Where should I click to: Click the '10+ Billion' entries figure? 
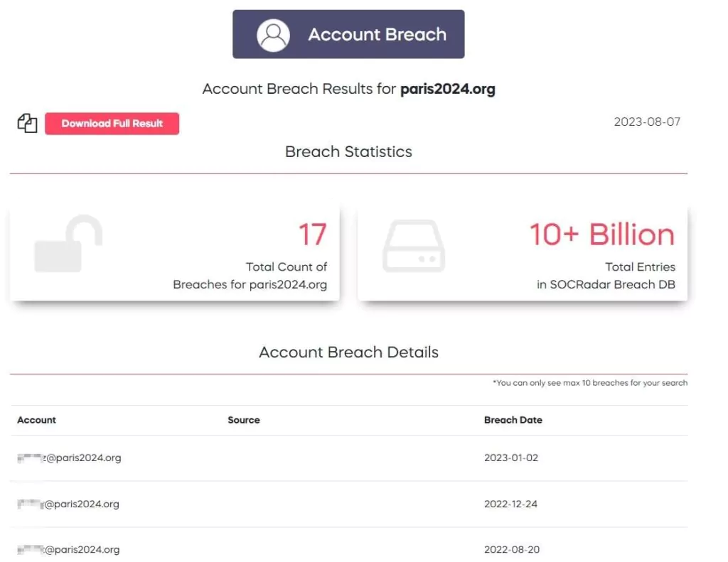point(601,234)
